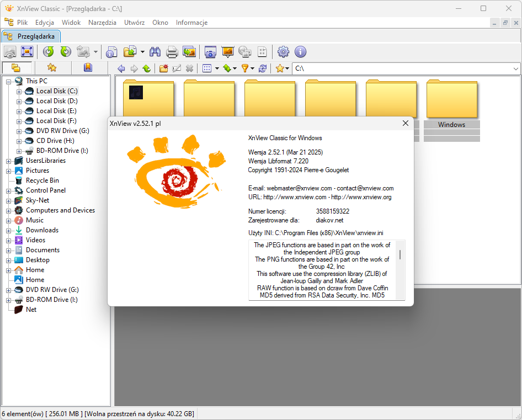Open Search with the binoculars icon
This screenshot has height=420, width=522.
[155, 52]
